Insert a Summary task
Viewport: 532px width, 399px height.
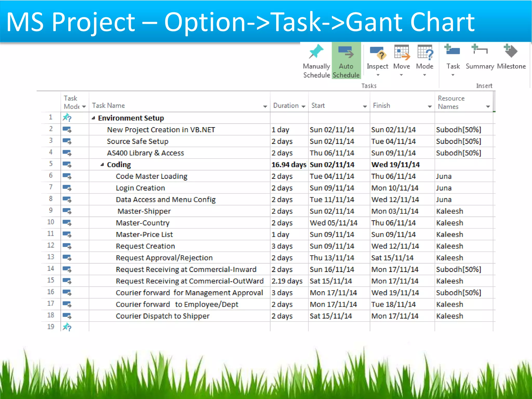click(480, 57)
